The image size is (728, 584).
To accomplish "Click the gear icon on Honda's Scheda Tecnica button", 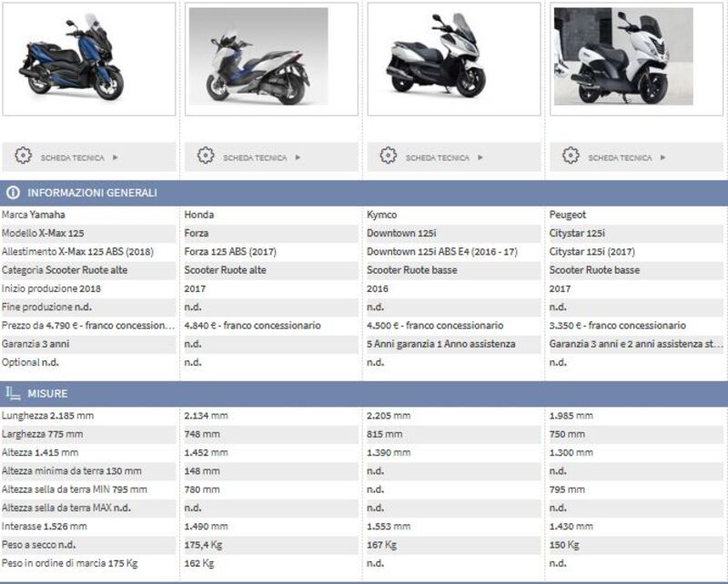I will (207, 155).
